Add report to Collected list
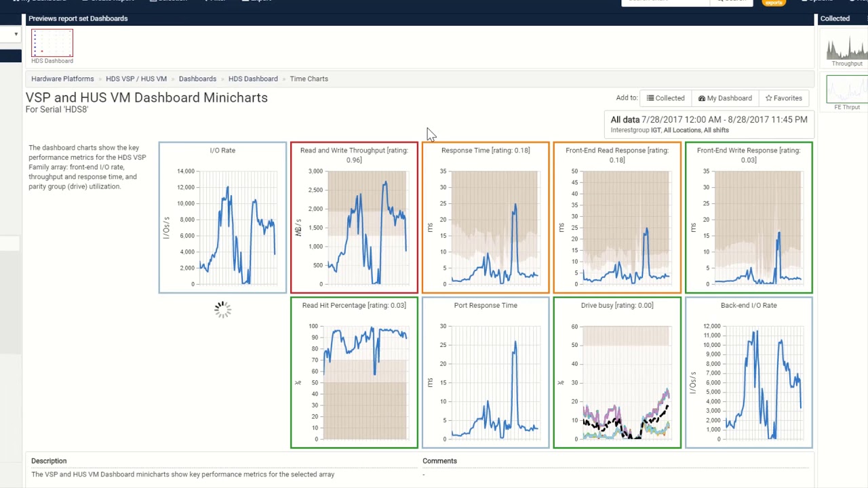The height and width of the screenshot is (488, 868). [x=665, y=98]
